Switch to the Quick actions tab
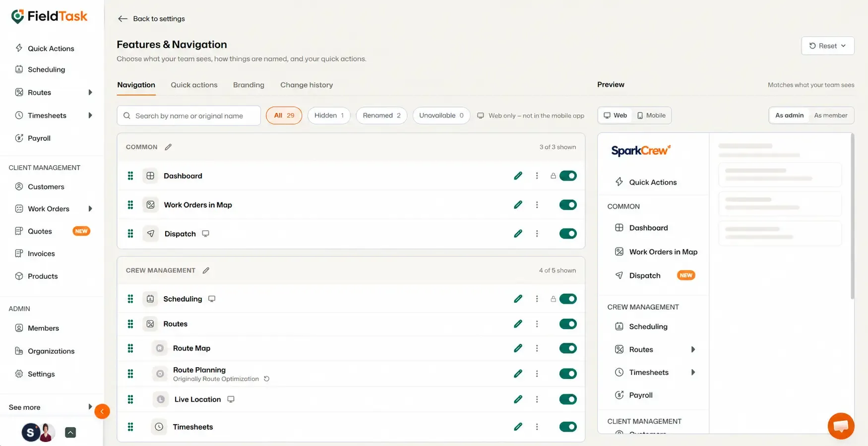868x446 pixels. pos(194,85)
